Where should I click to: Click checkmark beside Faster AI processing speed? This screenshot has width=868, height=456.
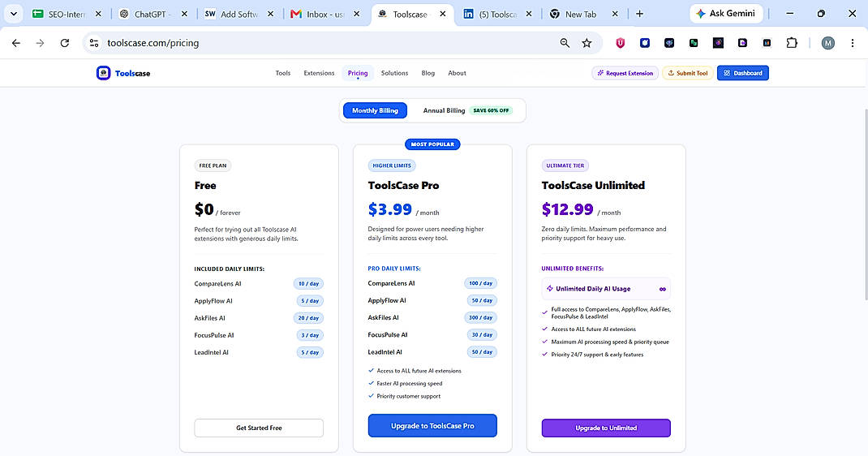pos(371,383)
